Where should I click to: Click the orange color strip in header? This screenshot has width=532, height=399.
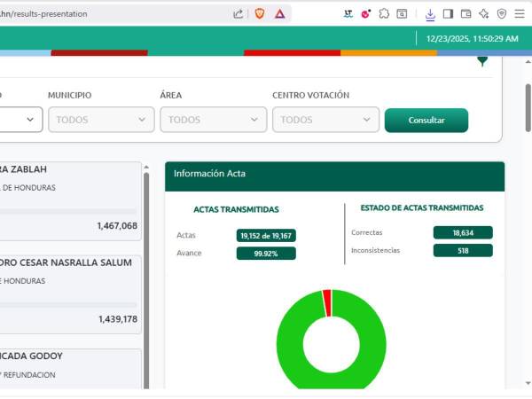pyautogui.click(x=388, y=53)
